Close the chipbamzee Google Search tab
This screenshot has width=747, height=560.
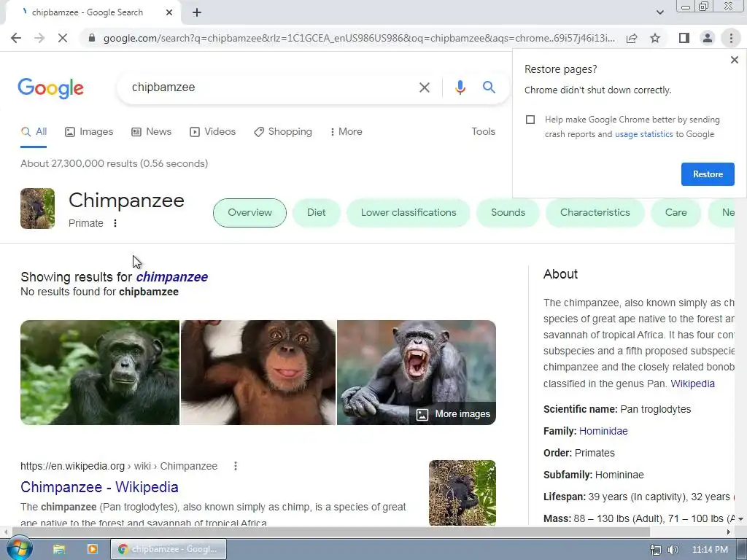169,12
